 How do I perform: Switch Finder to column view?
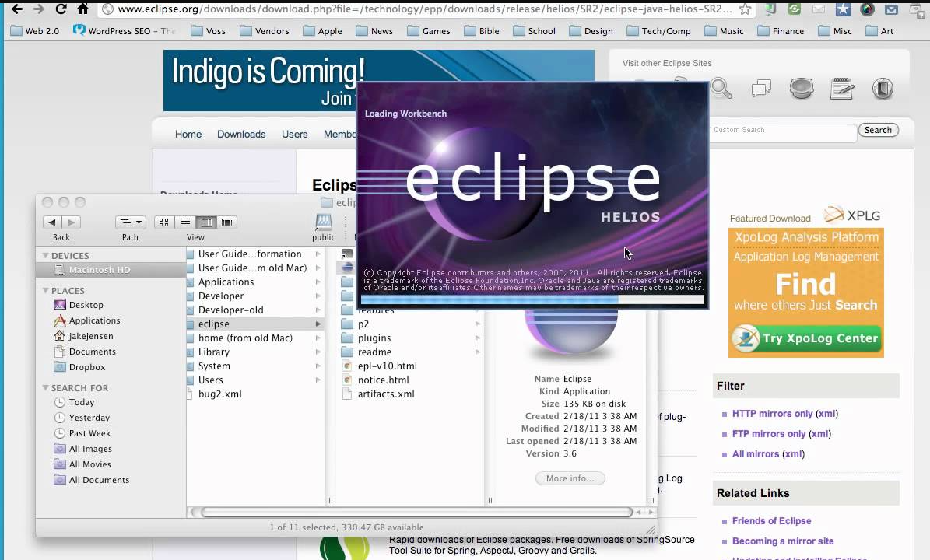pos(206,222)
